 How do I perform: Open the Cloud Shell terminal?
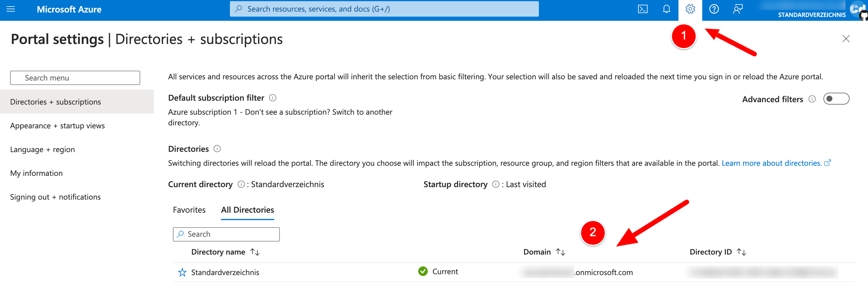[x=643, y=9]
